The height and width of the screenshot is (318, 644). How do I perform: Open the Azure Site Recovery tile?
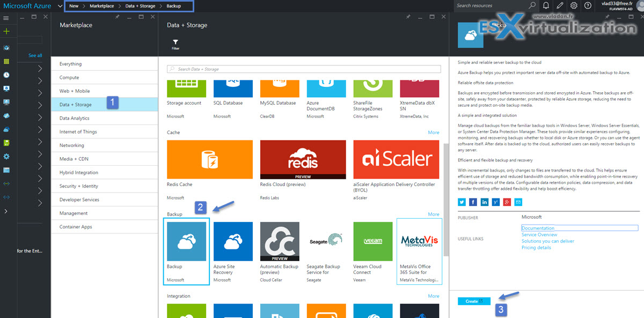(x=233, y=252)
